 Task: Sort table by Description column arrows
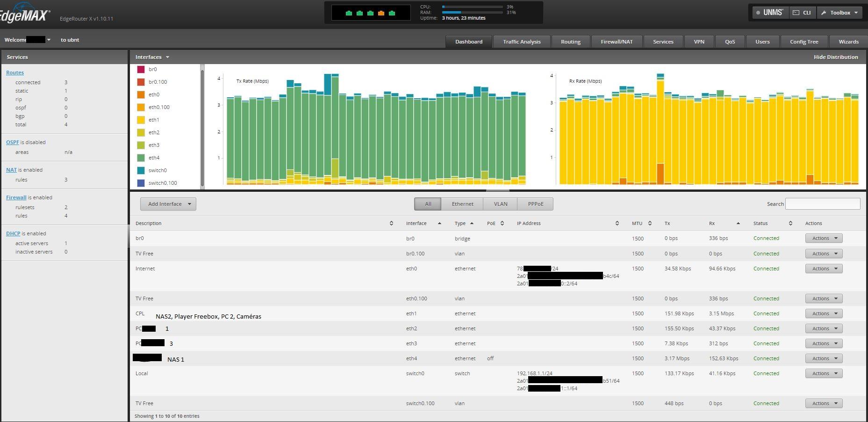[x=391, y=223]
